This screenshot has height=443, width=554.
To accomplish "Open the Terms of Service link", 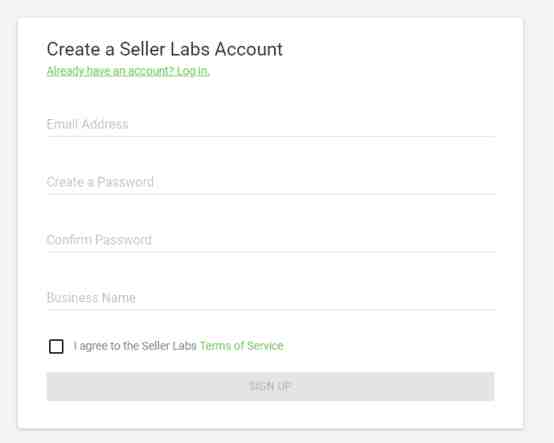I will pyautogui.click(x=242, y=346).
